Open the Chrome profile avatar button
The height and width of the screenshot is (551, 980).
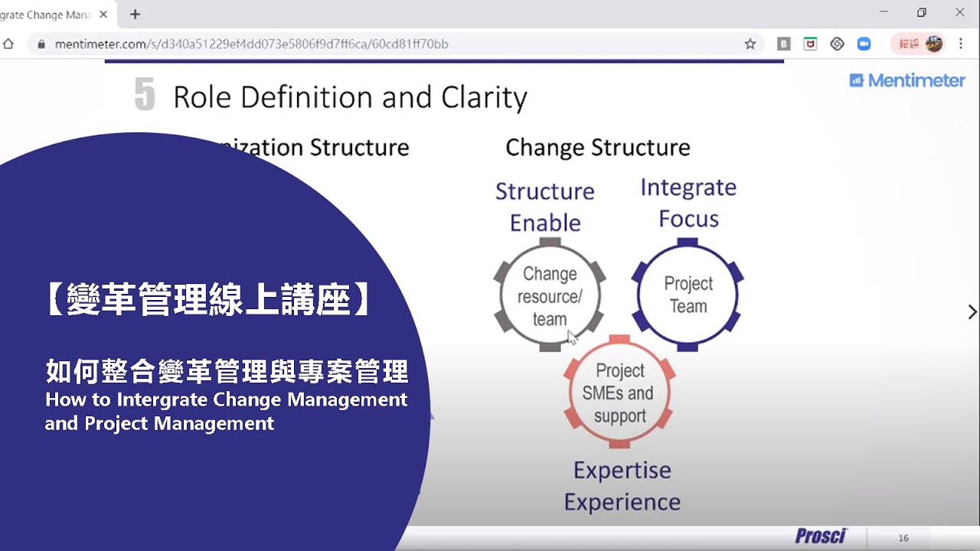[x=934, y=44]
